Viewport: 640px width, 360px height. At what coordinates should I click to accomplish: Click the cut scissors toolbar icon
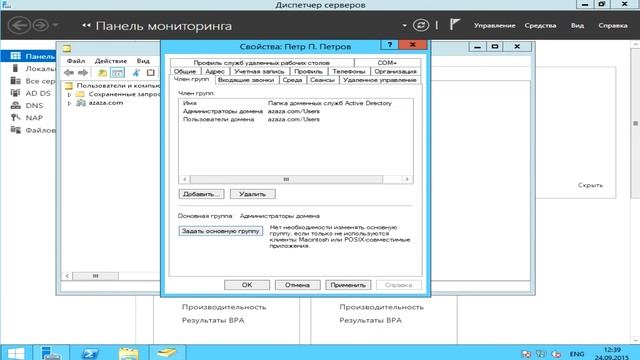coord(136,73)
